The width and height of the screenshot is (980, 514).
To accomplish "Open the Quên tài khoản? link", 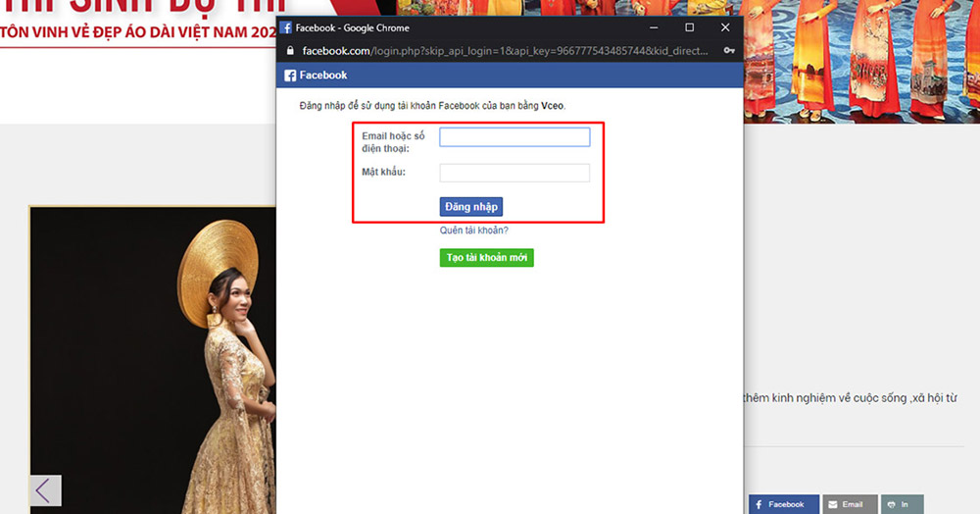I will [x=473, y=231].
